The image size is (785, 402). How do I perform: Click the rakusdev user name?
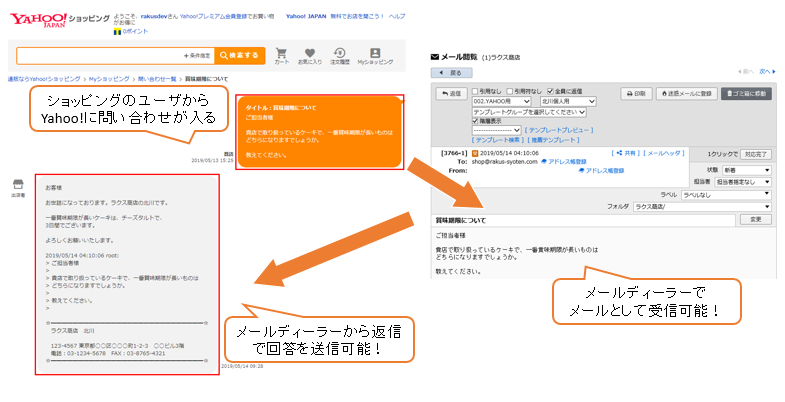click(154, 17)
